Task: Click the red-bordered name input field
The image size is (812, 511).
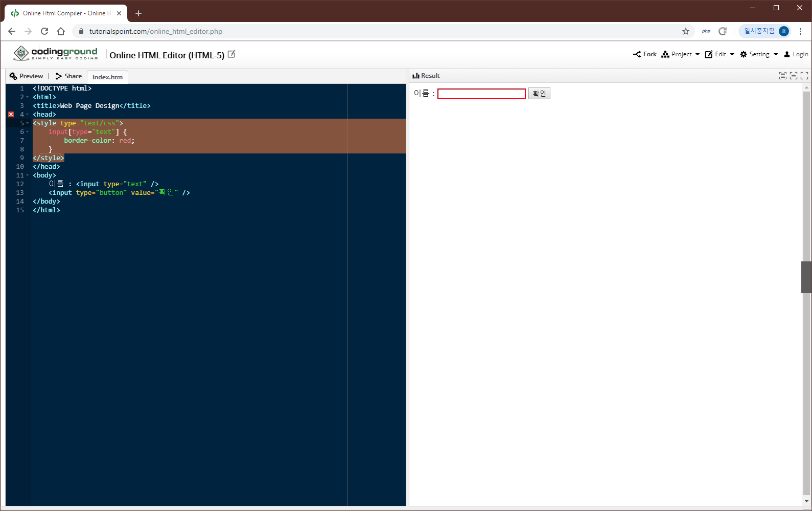Action: [x=481, y=94]
